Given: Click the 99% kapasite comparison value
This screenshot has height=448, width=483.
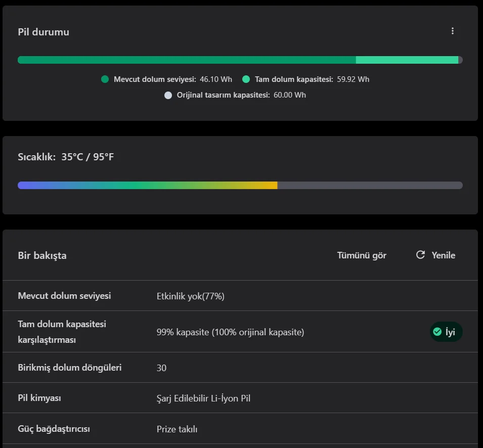Looking at the screenshot, I should [230, 332].
